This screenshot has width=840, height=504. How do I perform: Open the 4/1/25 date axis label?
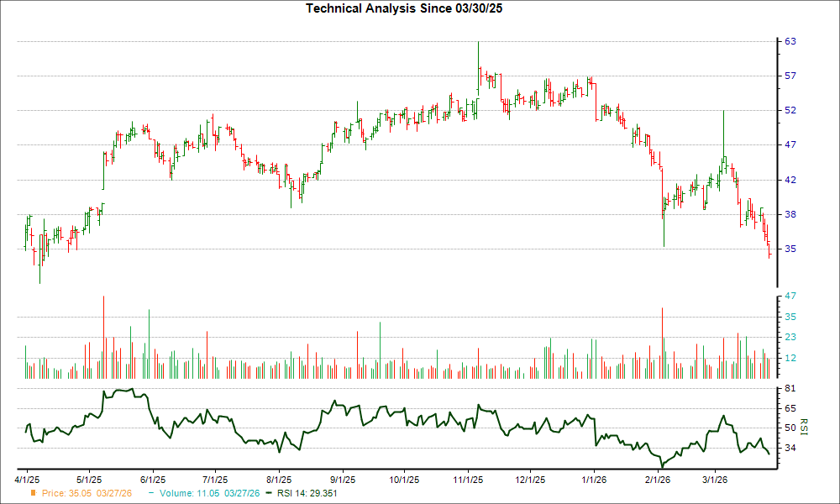point(29,477)
